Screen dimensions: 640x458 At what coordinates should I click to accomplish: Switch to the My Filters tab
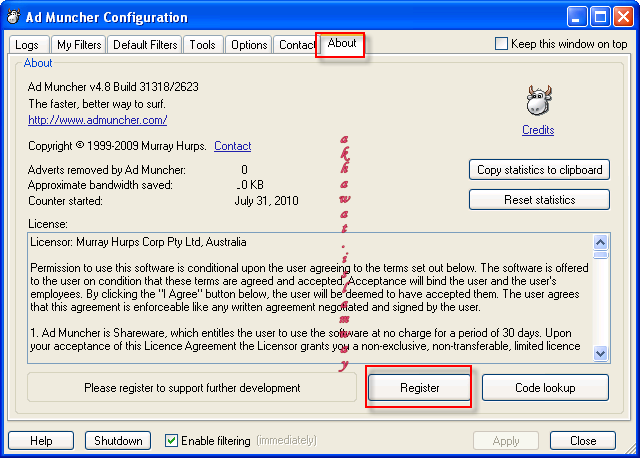[x=79, y=45]
